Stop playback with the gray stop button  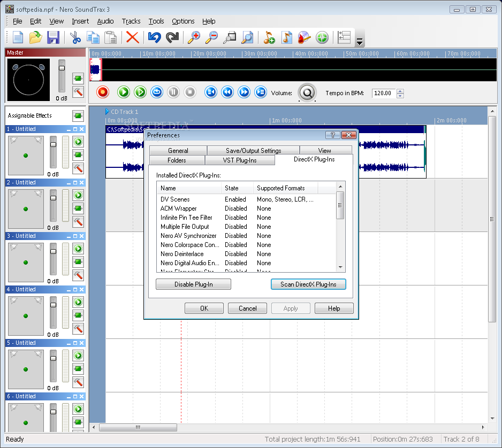[x=190, y=92]
